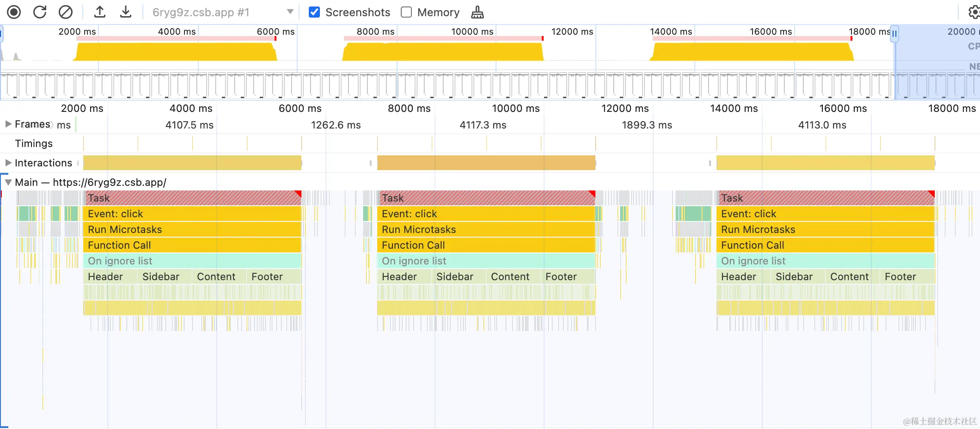Click the third Run Microtasks entry
Viewport: 980px width, 429px height.
click(x=825, y=229)
